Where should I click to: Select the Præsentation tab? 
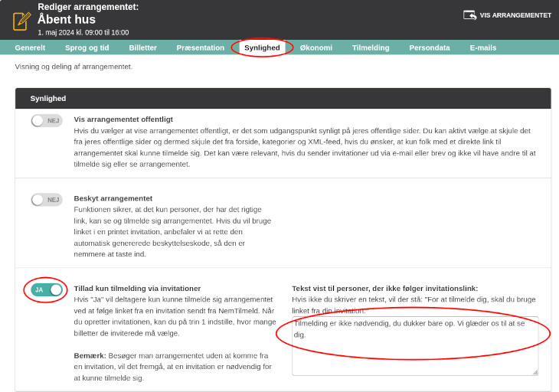tap(201, 47)
